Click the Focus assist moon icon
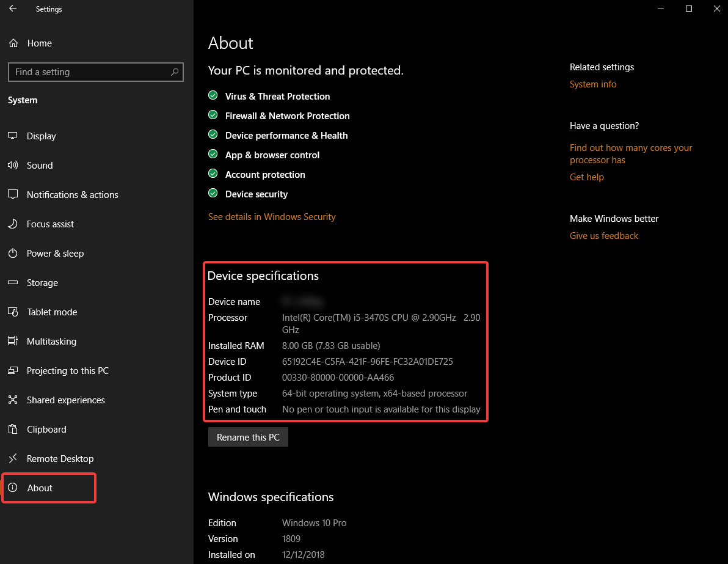728x564 pixels. pos(12,224)
